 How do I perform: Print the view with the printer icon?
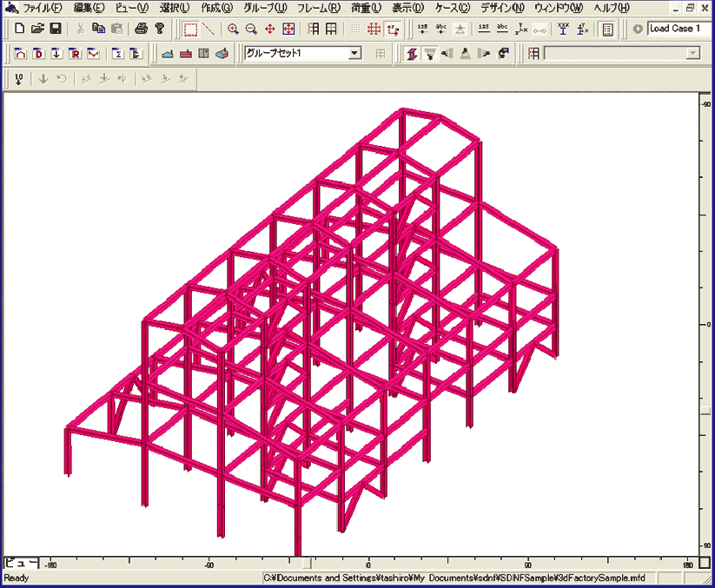[x=141, y=29]
